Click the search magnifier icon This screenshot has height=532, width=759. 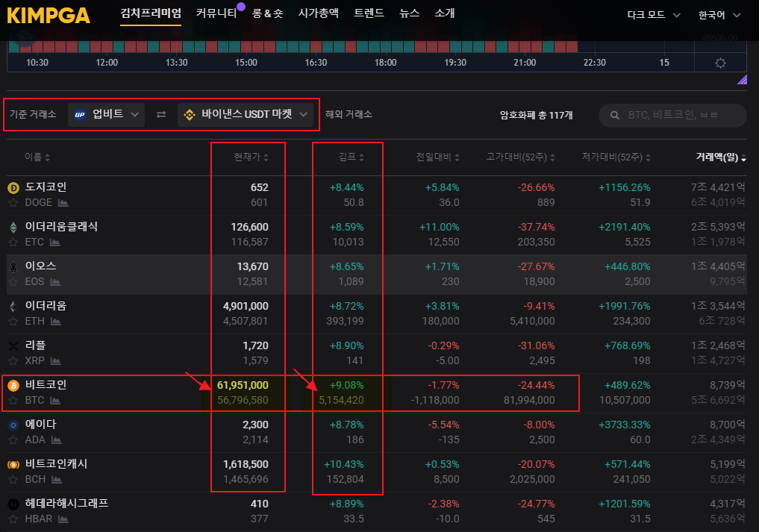tap(615, 115)
